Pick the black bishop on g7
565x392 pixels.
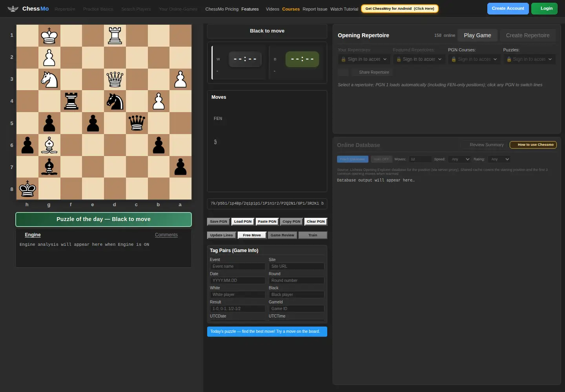click(49, 167)
